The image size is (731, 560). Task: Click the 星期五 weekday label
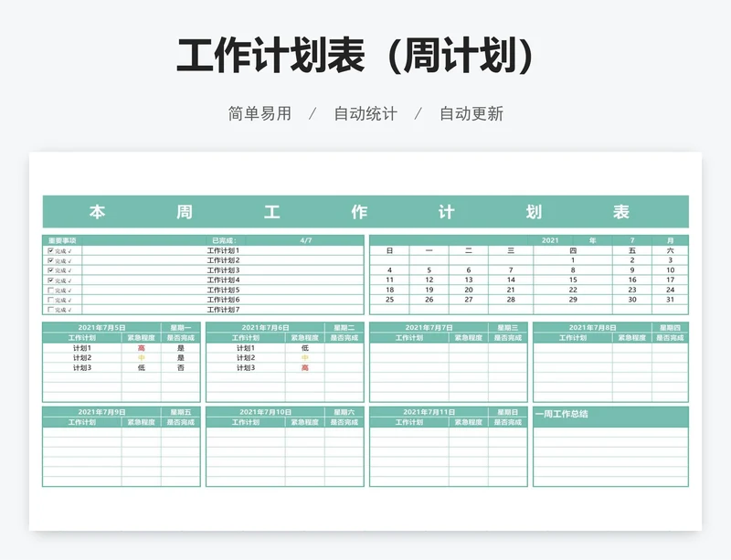click(180, 412)
